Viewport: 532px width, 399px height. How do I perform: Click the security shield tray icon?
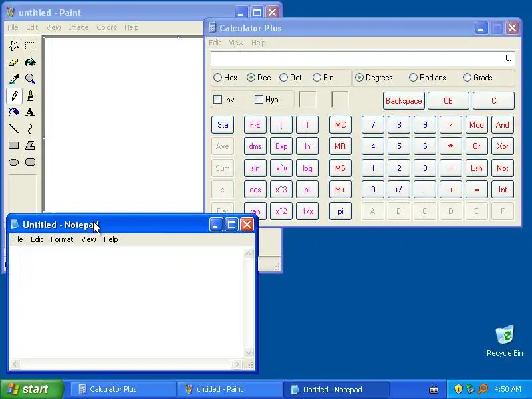[x=458, y=389]
